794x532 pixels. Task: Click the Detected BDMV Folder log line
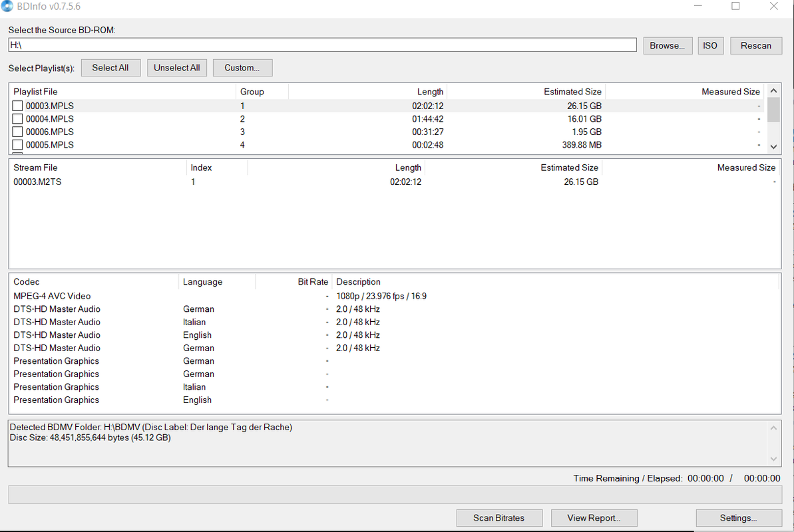click(x=151, y=427)
